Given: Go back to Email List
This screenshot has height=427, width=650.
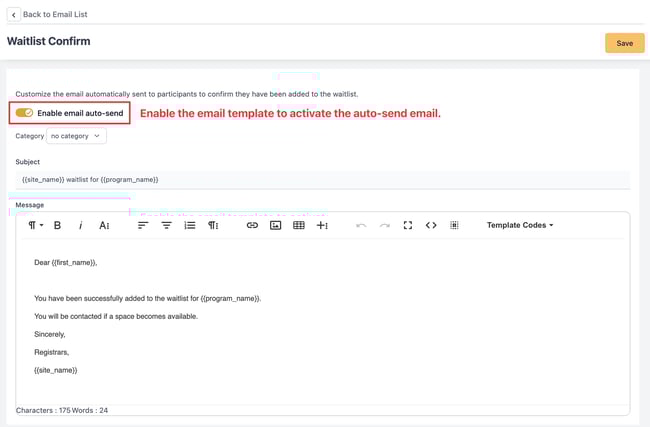Looking at the screenshot, I should point(55,15).
